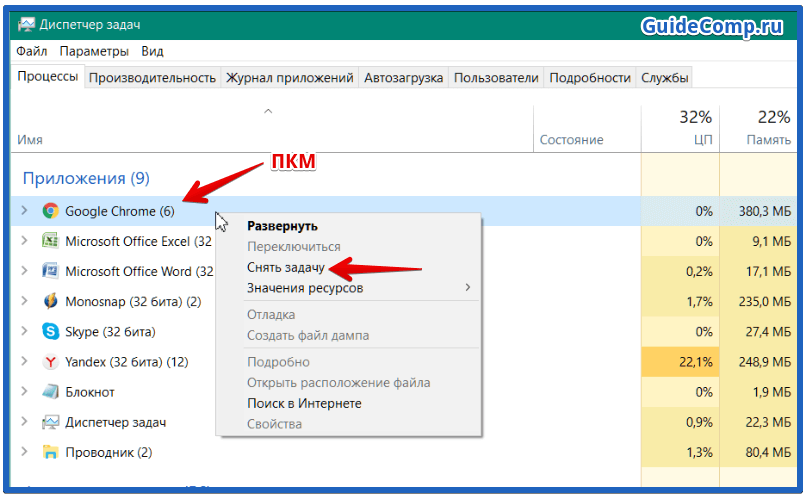Switch to the Журнал приложений tab
The image size is (808, 497).
[x=290, y=78]
